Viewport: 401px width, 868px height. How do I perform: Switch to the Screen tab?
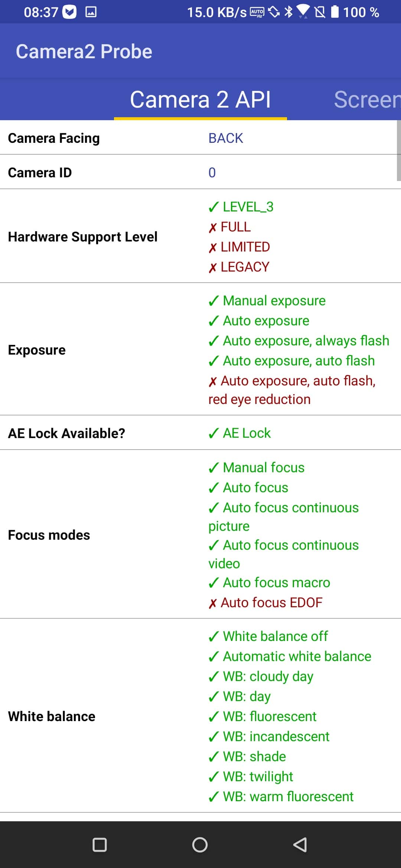pyautogui.click(x=367, y=99)
